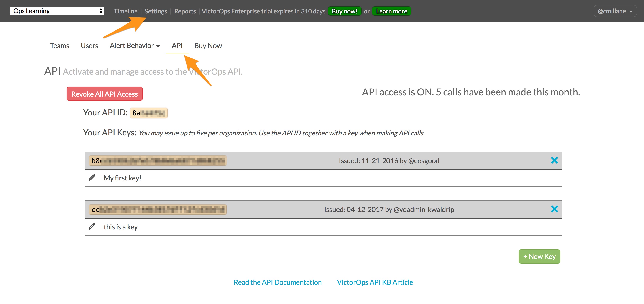The image size is (644, 304).
Task: Click the 'this is a key' description text
Action: (120, 227)
